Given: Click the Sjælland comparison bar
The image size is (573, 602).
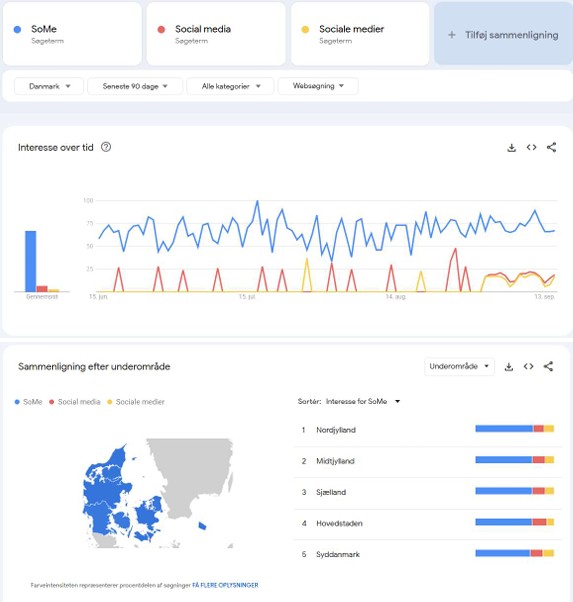Looking at the screenshot, I should pos(515,491).
